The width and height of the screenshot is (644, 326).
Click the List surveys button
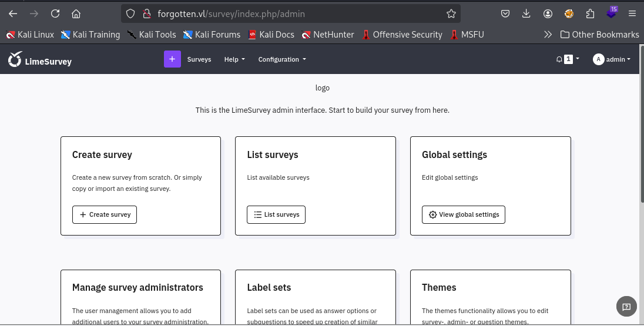(276, 215)
